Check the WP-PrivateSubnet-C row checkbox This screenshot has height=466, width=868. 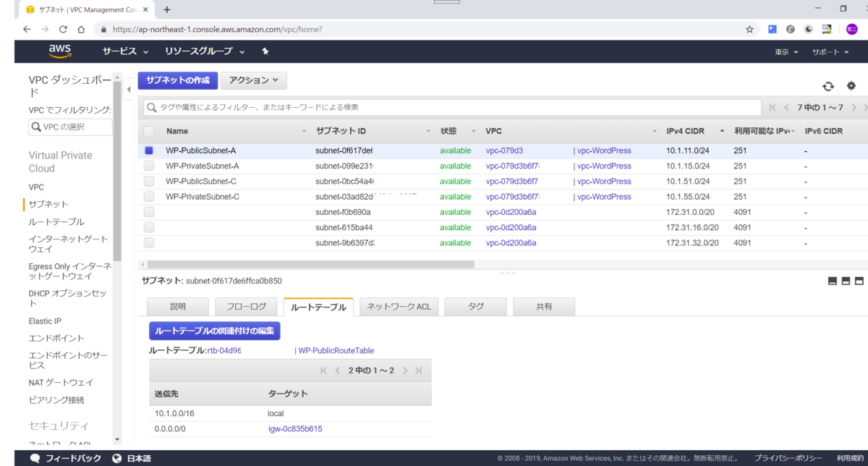tap(149, 196)
